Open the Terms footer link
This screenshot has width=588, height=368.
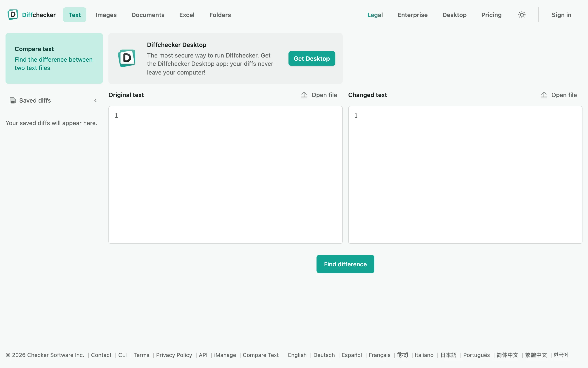141,355
